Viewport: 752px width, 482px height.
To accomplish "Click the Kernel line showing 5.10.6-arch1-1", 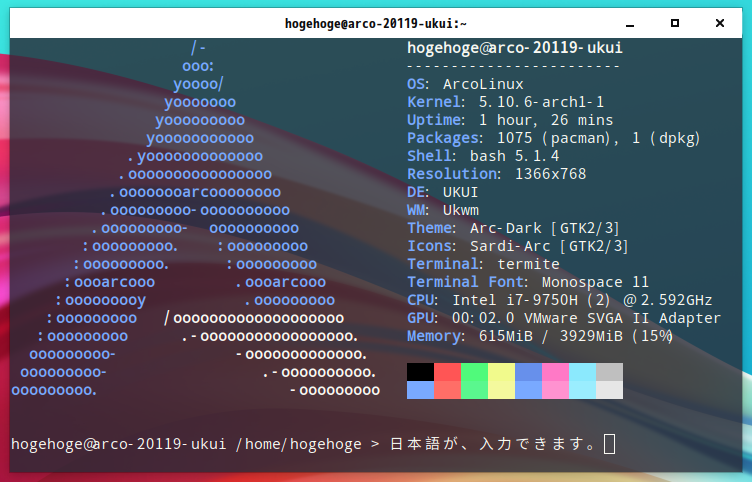I will 505,102.
